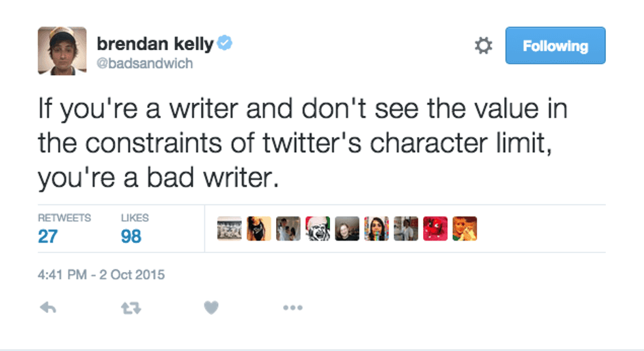Click the tweet text about character limit

(302, 143)
